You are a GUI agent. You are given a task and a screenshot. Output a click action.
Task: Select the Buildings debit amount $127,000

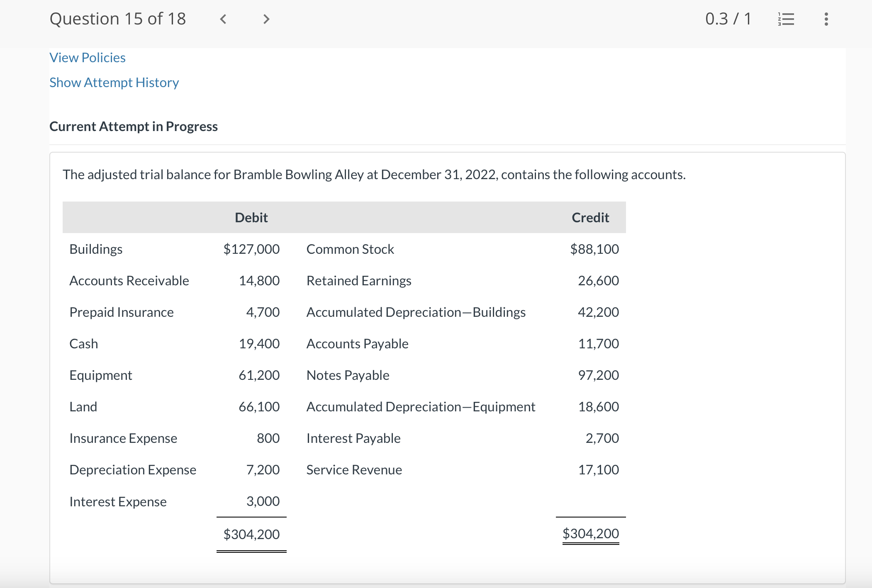[x=251, y=249]
